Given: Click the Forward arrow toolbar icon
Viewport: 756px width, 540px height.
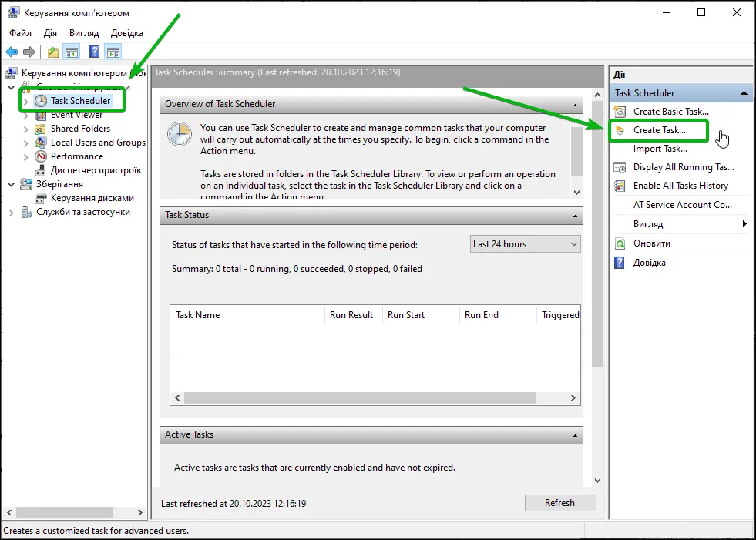Looking at the screenshot, I should (29, 52).
